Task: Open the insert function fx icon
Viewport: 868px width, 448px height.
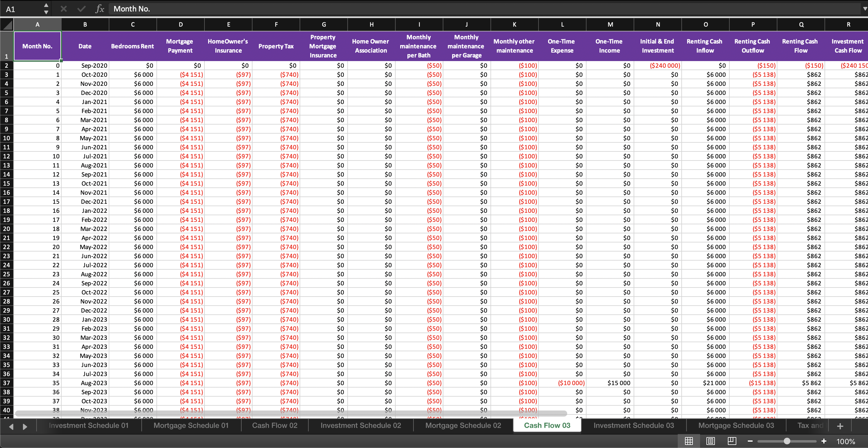Action: coord(100,9)
